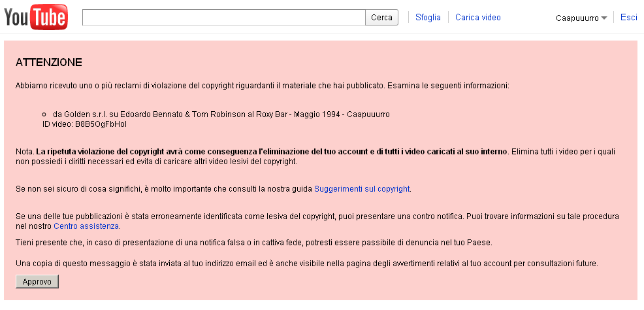Sign out with the Esci link

tap(629, 17)
